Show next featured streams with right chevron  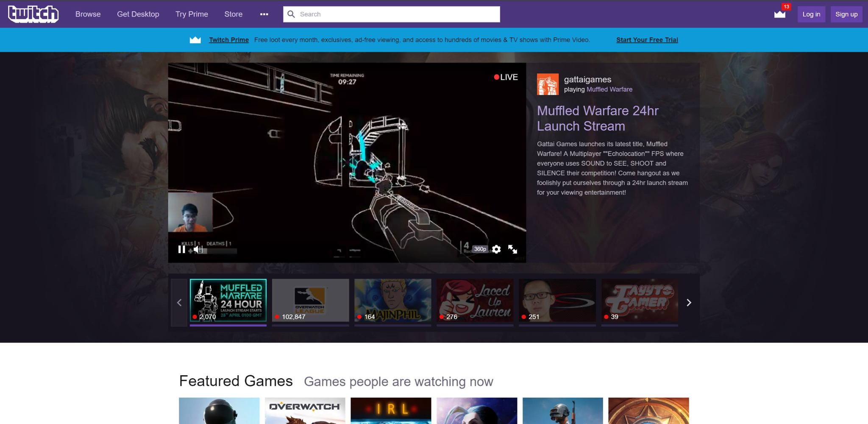click(689, 302)
